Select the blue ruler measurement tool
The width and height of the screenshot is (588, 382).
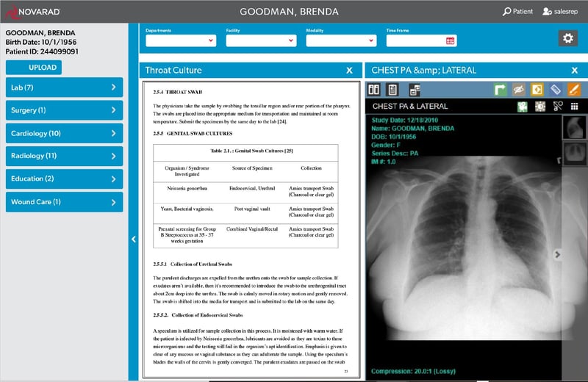point(556,90)
